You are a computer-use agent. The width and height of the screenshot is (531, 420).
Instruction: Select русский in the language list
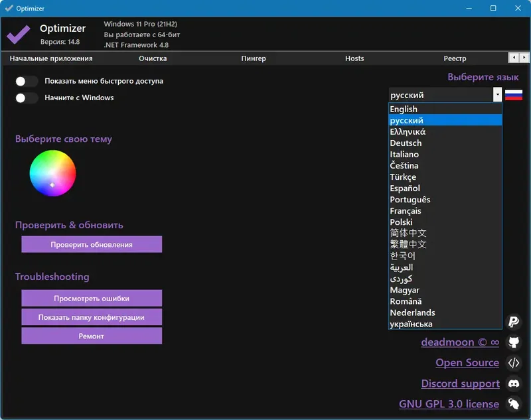(x=445, y=120)
